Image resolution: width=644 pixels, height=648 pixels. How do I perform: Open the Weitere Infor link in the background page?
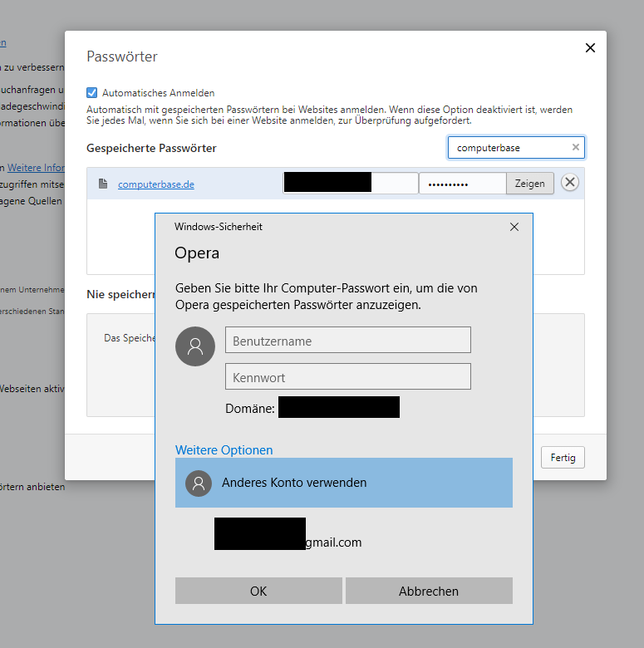[x=36, y=168]
